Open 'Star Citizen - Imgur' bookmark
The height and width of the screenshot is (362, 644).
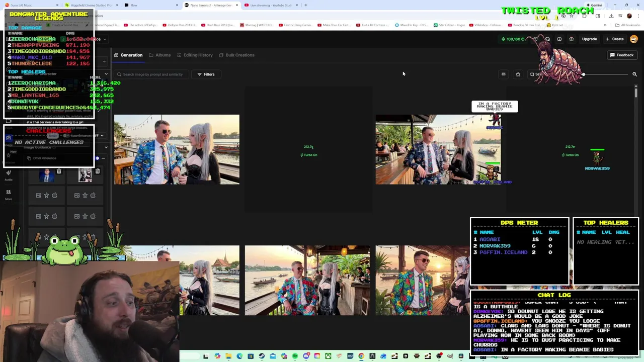pos(449,25)
